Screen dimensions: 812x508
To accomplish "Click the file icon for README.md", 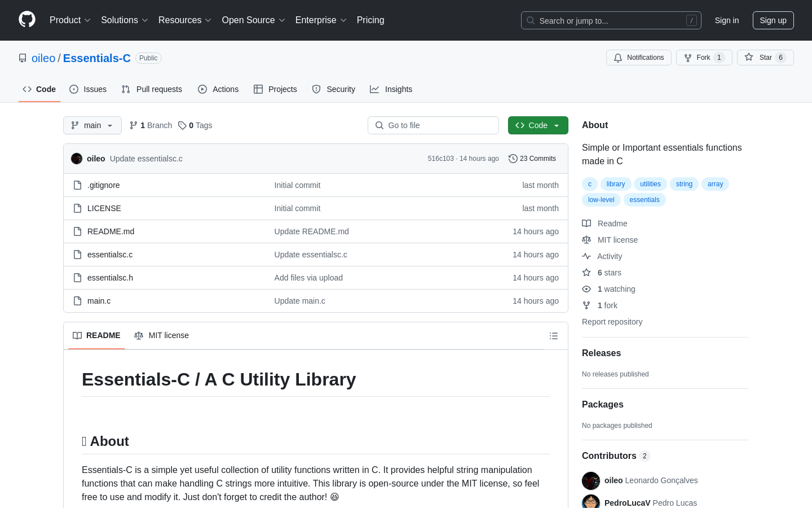I will tap(78, 231).
